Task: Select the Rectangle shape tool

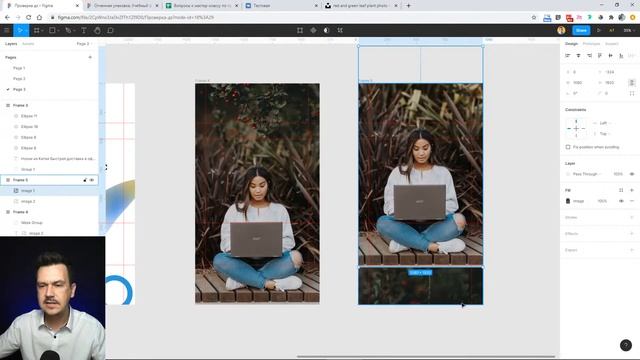Action: [52, 30]
